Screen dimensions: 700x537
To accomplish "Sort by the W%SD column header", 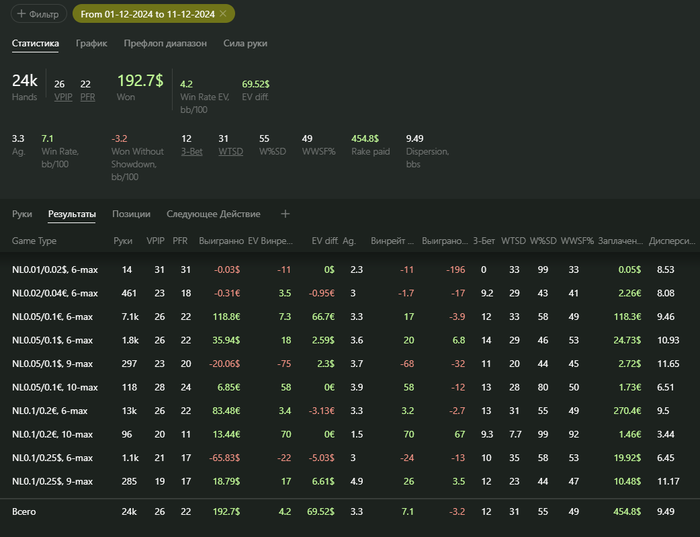I will click(543, 241).
